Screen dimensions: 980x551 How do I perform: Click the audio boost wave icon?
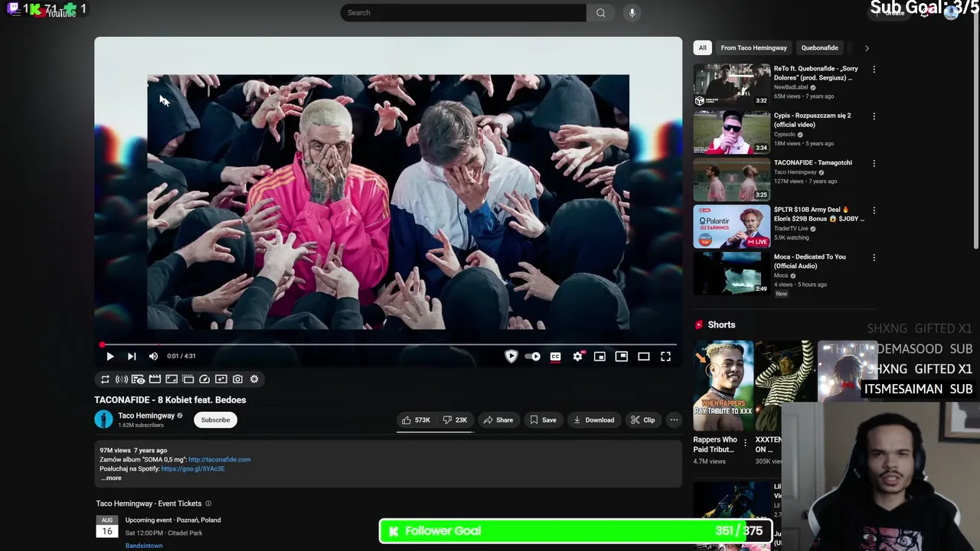coord(122,379)
